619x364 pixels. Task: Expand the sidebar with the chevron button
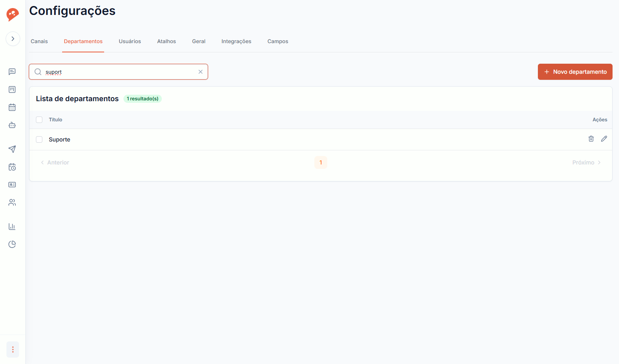13,39
